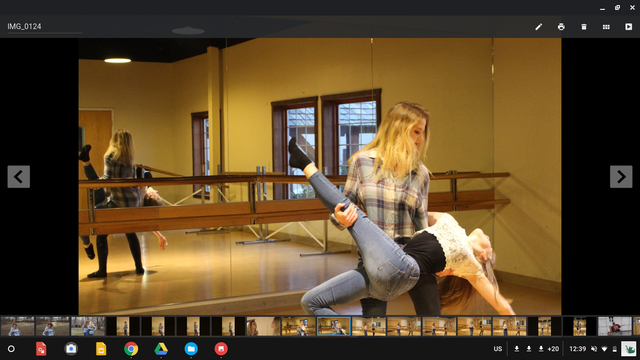Open the thumbnail showing dancer in red
The image size is (640, 360).
tap(615, 327)
